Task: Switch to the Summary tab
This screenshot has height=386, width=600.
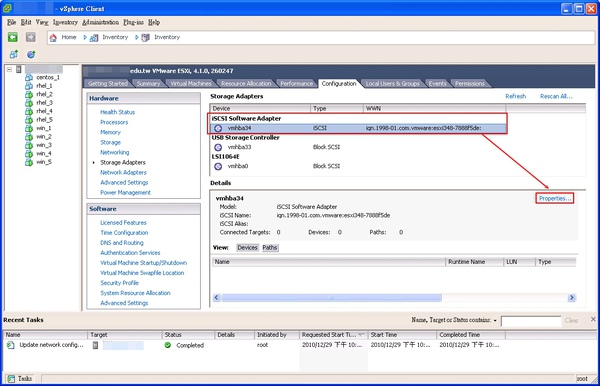Action: (x=148, y=83)
